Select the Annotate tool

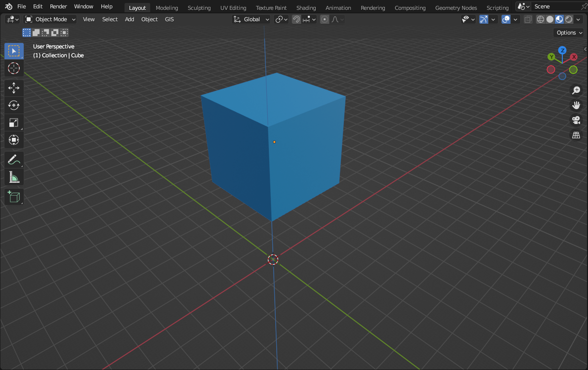click(14, 159)
